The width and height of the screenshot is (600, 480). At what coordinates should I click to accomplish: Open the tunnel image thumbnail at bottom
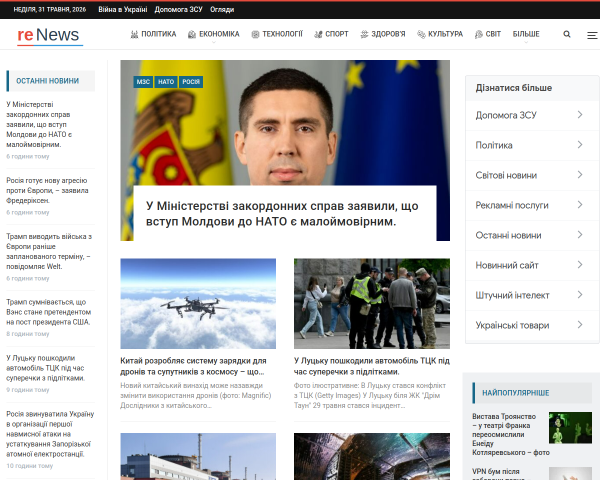[372, 456]
